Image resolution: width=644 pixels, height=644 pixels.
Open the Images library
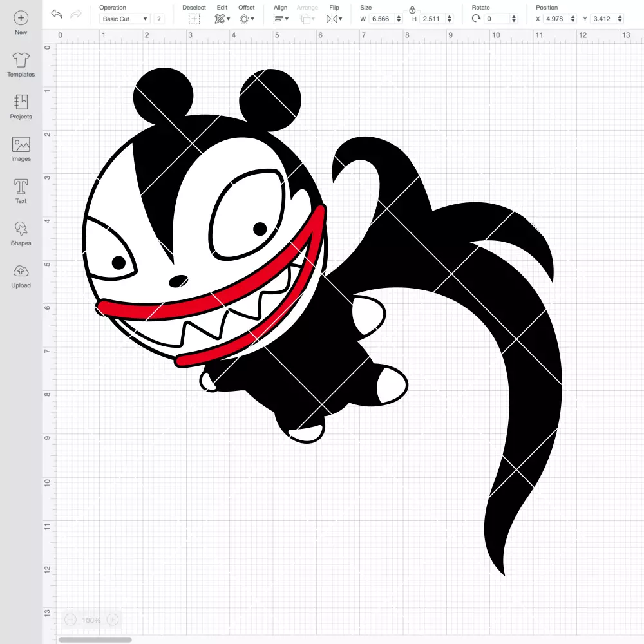pyautogui.click(x=21, y=149)
